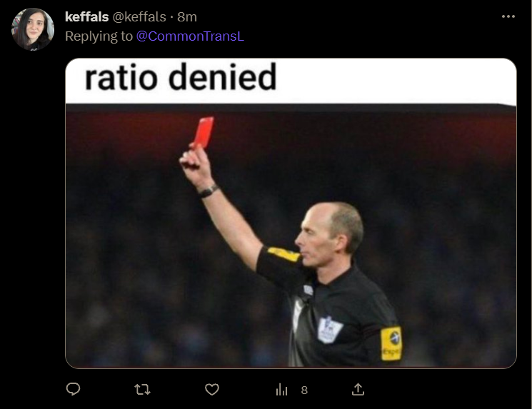The image size is (532, 409).
Task: Click the 'Replying to' label text
Action: click(x=99, y=36)
